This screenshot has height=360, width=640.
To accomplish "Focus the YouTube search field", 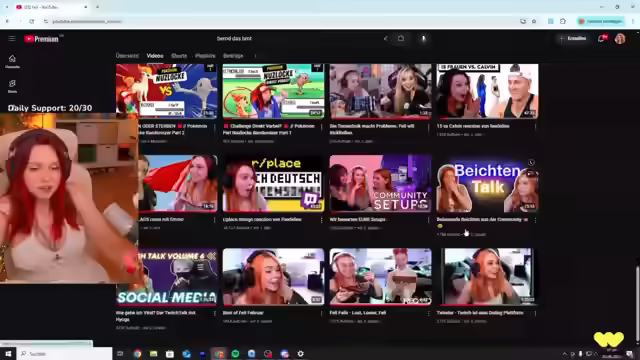I will [298, 38].
